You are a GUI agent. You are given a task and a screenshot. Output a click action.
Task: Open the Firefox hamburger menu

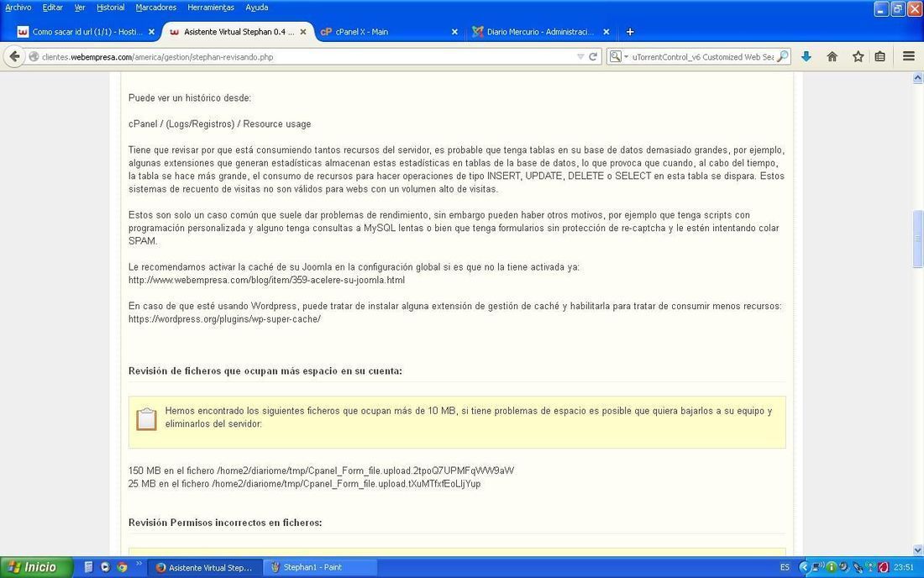909,56
